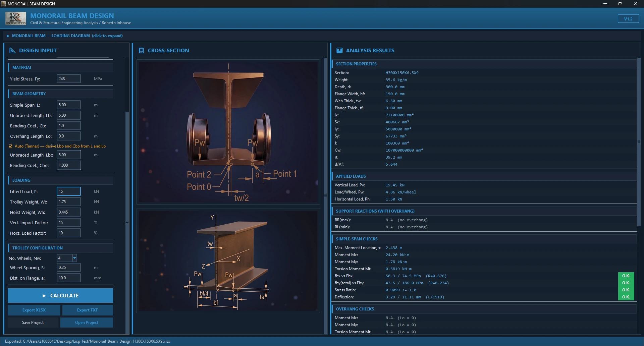
Task: Click the Simple-Span L input field
Action: tap(69, 105)
